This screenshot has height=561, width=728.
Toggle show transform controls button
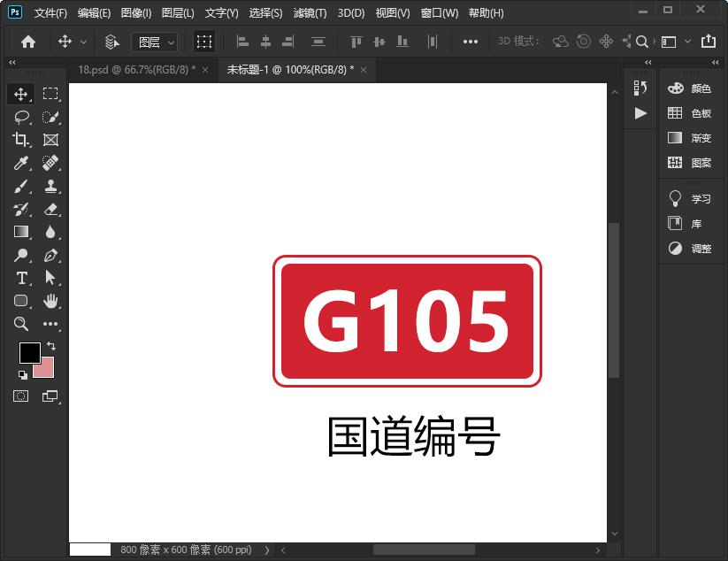204,42
